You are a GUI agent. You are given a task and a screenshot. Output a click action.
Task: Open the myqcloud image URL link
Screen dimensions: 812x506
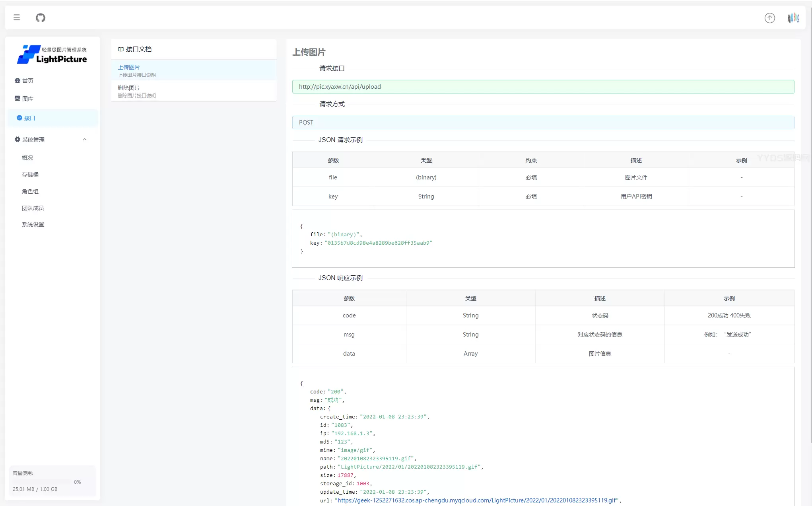(x=477, y=500)
